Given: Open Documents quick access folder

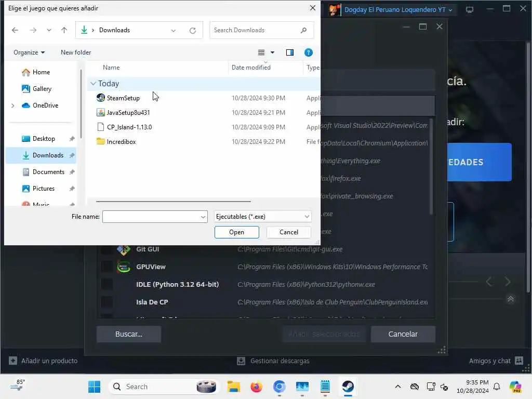Looking at the screenshot, I should click(x=48, y=172).
